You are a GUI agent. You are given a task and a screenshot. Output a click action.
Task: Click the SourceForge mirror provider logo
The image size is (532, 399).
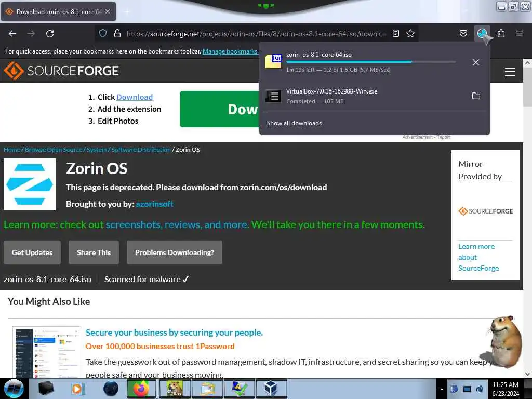click(486, 211)
